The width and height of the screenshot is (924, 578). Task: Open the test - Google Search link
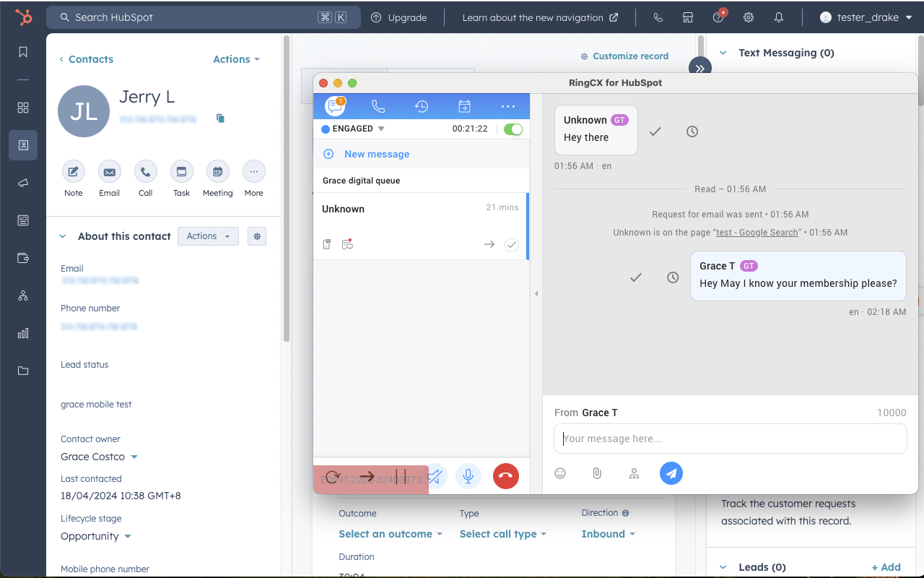click(757, 233)
